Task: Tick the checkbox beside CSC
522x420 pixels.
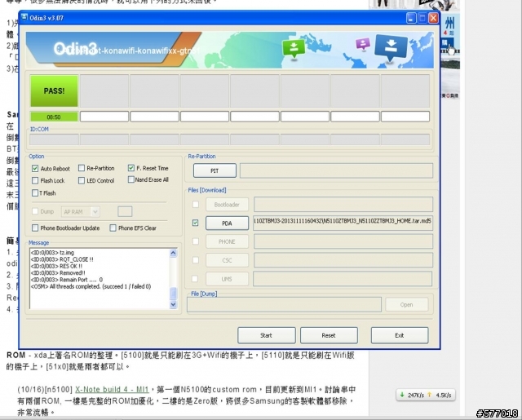Action: tap(196, 260)
